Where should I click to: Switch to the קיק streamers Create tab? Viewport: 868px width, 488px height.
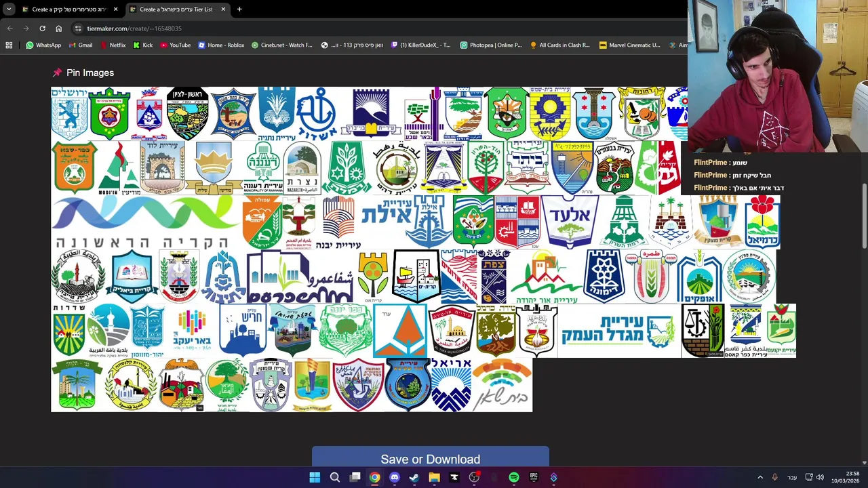click(x=69, y=9)
